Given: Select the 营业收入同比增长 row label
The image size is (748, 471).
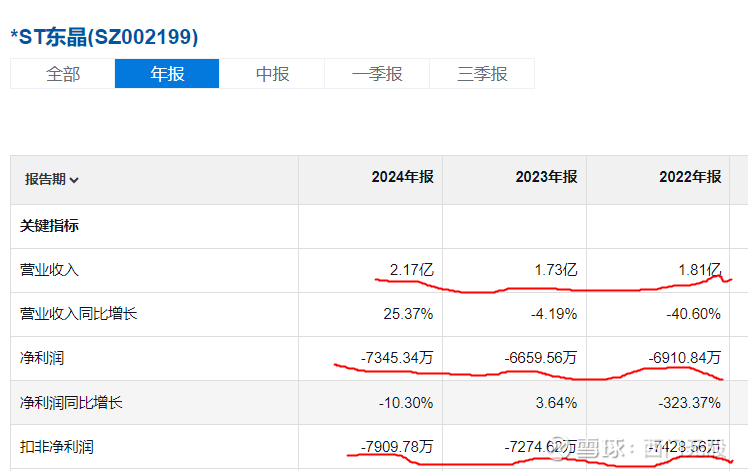Looking at the screenshot, I should [x=79, y=314].
